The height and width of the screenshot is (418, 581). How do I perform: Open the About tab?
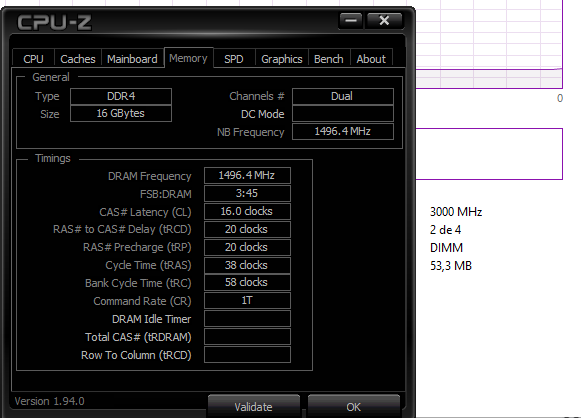[x=371, y=59]
